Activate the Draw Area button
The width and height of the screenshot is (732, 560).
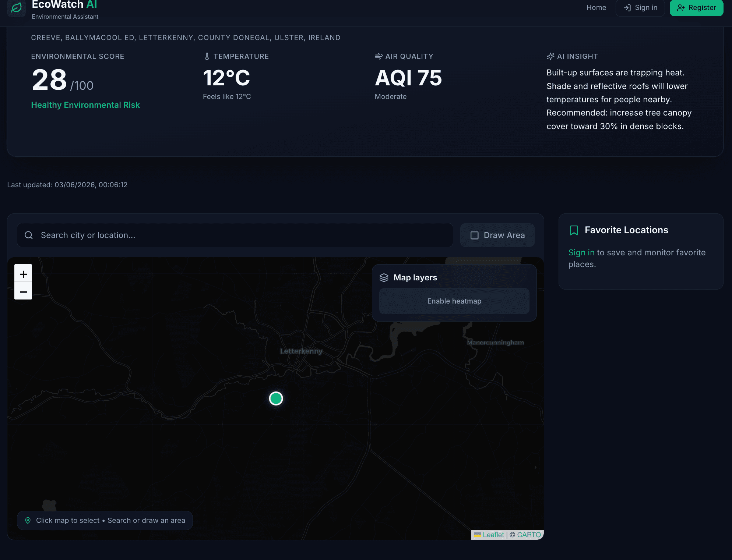click(x=497, y=235)
